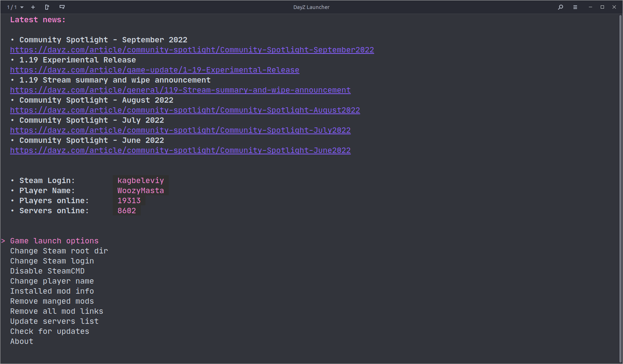The image size is (623, 364).
Task: Select Update servers list entry
Action: (54, 321)
